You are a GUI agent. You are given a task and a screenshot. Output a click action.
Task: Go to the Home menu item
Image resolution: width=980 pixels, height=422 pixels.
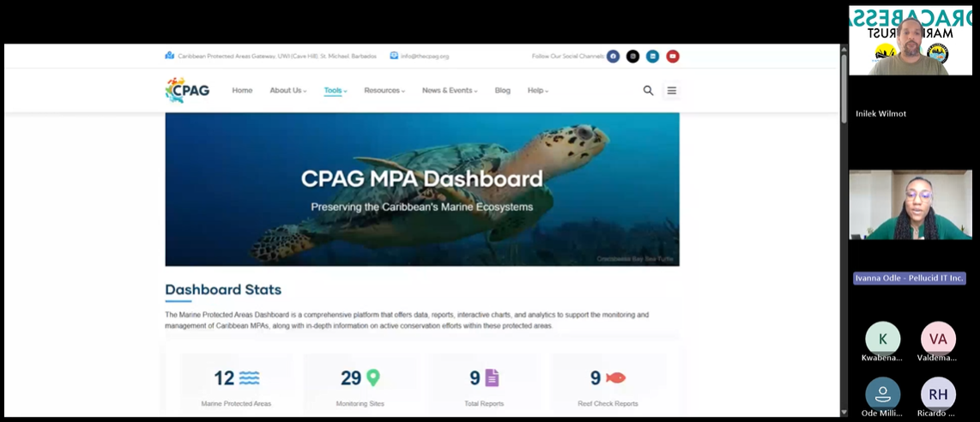pyautogui.click(x=242, y=90)
